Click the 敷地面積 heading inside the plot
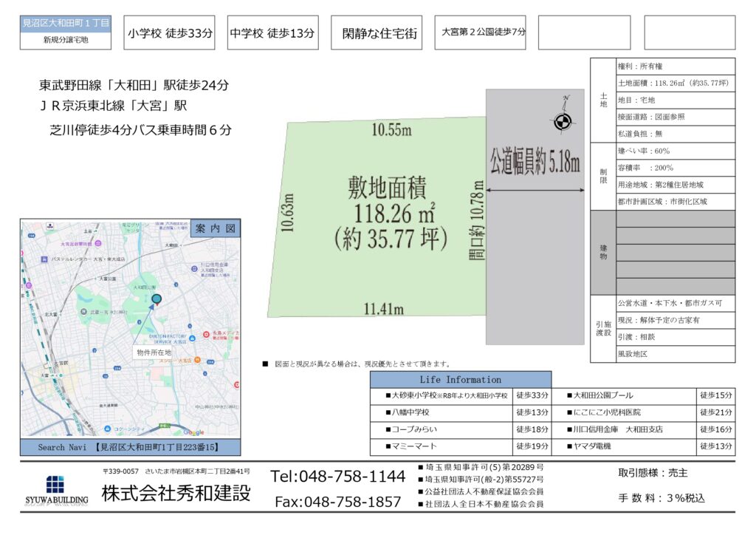 tap(387, 188)
